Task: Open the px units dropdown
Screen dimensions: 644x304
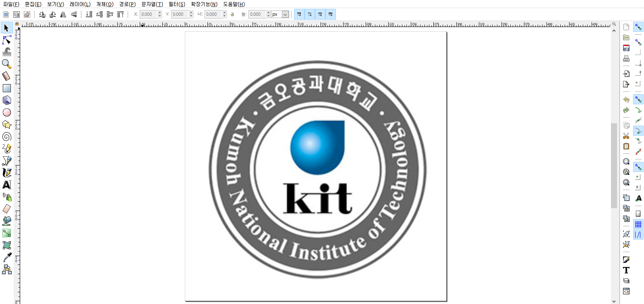Action: pos(285,14)
